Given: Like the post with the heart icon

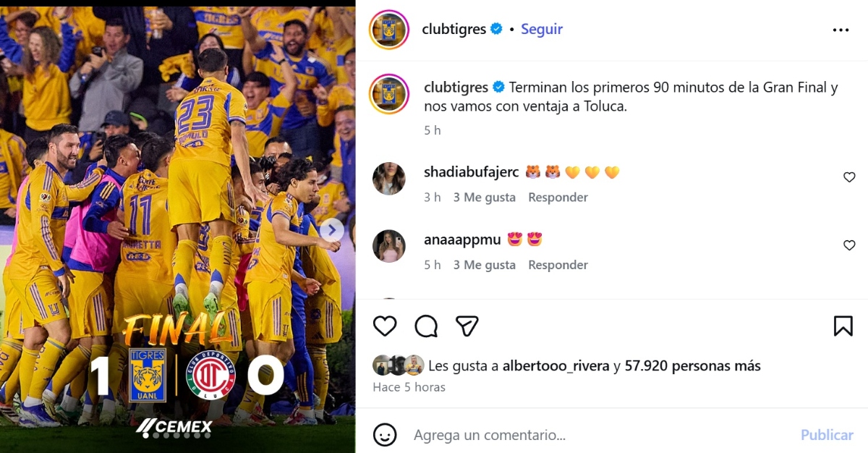Looking at the screenshot, I should [x=385, y=326].
